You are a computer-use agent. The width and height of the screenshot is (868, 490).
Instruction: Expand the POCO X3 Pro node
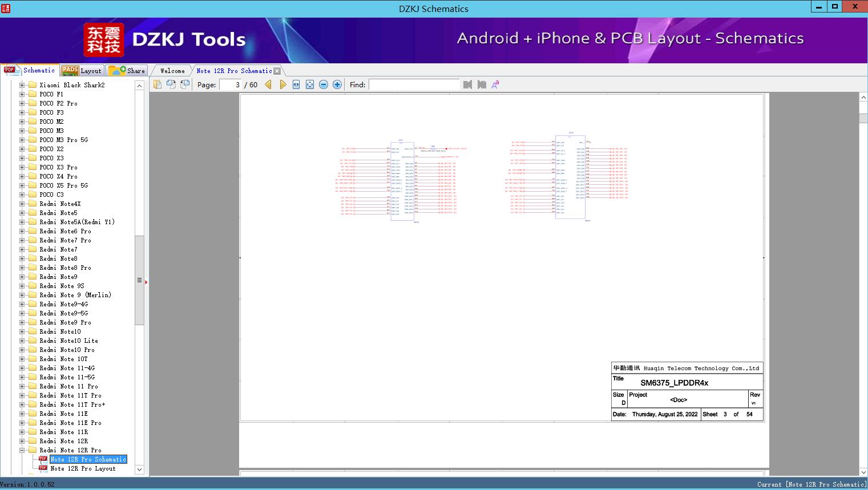(22, 167)
